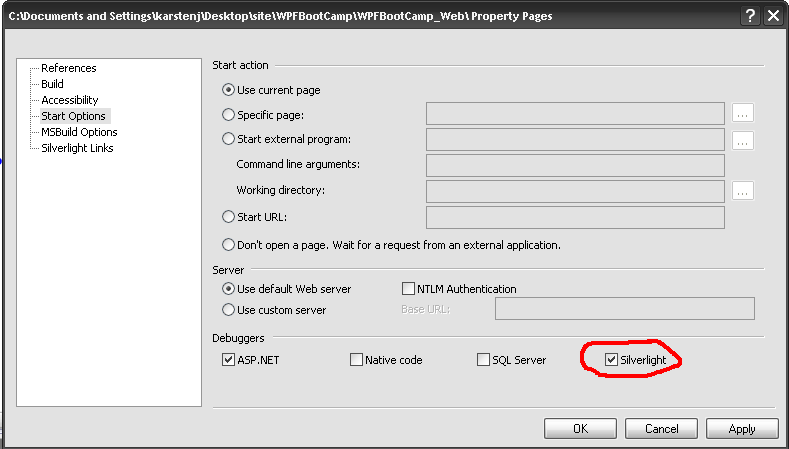Viewport: 789px width, 449px height.
Task: Click the title bar Help question mark
Action: pyautogui.click(x=750, y=16)
